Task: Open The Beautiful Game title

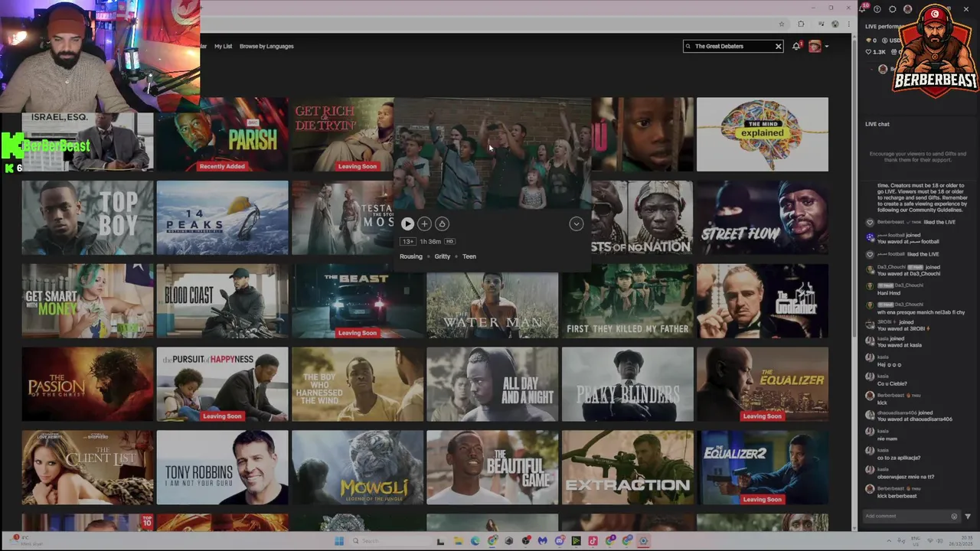Action: pos(492,468)
